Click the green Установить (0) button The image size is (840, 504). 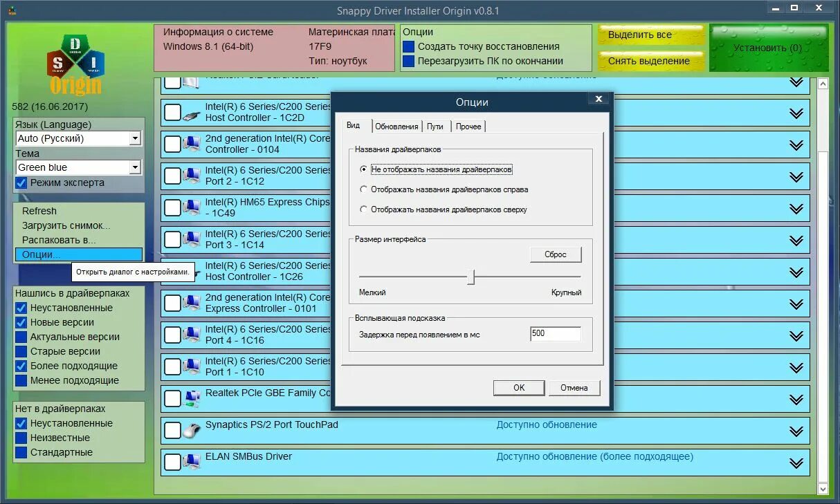click(x=768, y=48)
